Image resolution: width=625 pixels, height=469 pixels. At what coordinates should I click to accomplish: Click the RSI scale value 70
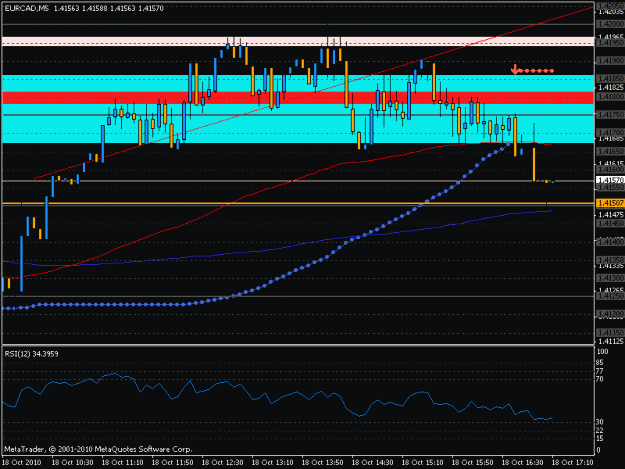tap(601, 379)
